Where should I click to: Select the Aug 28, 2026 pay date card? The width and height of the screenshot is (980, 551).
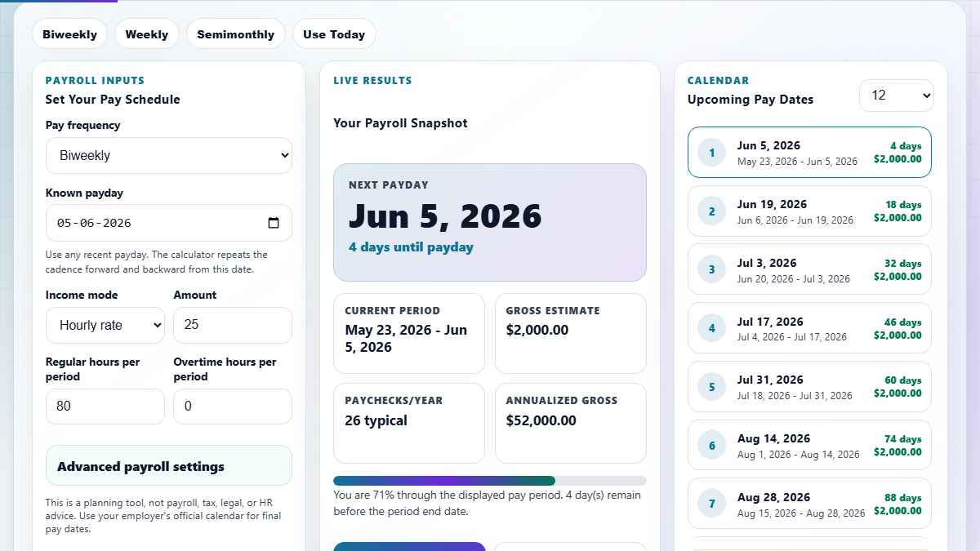(809, 504)
